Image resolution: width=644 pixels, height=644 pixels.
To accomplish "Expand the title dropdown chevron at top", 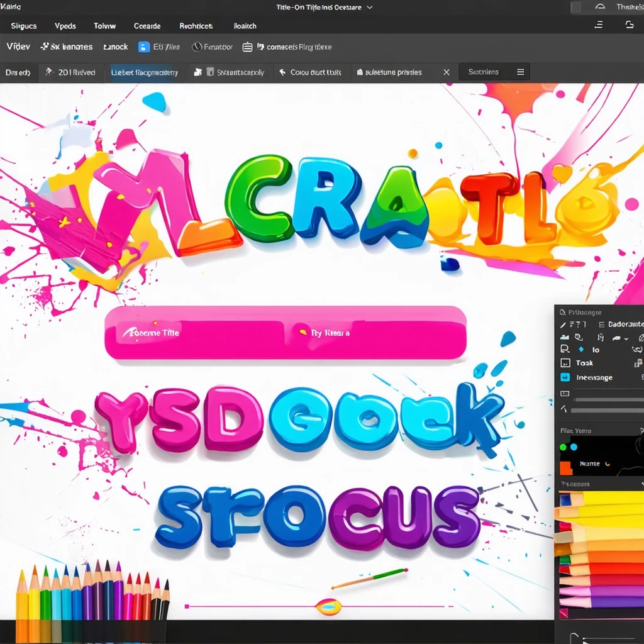I will pos(369,8).
